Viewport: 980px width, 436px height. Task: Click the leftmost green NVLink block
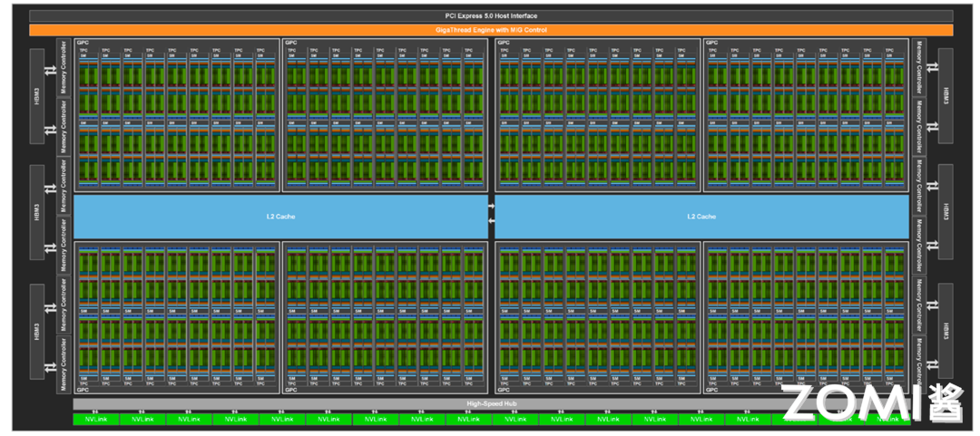click(95, 419)
